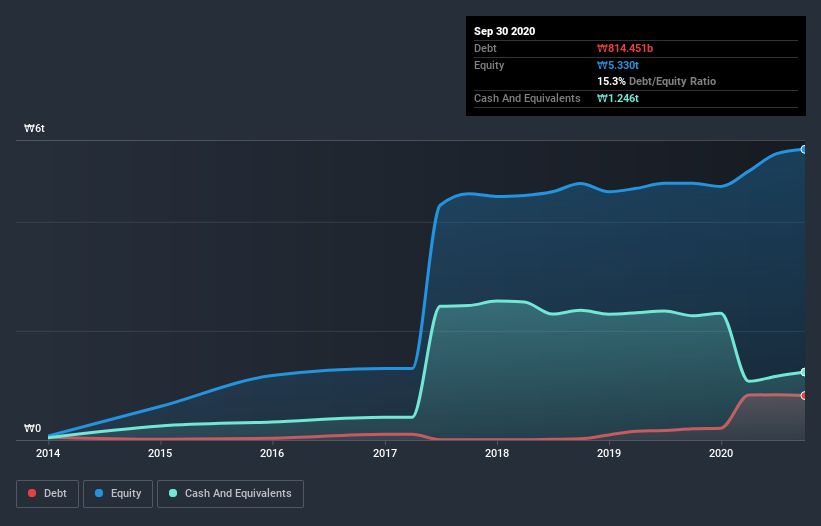This screenshot has width=821, height=526.
Task: Click the 2016 x-axis label
Action: tap(272, 453)
